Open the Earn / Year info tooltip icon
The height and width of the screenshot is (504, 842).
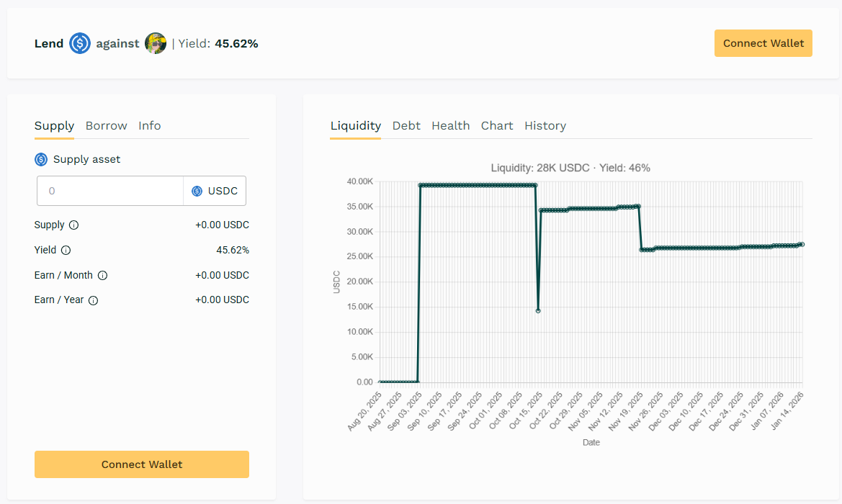coord(93,300)
